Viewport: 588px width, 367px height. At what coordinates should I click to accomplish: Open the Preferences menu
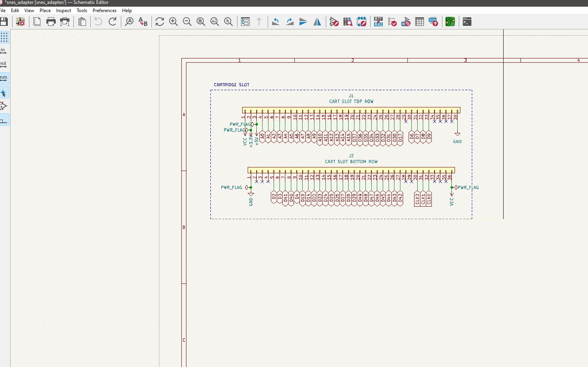point(104,11)
